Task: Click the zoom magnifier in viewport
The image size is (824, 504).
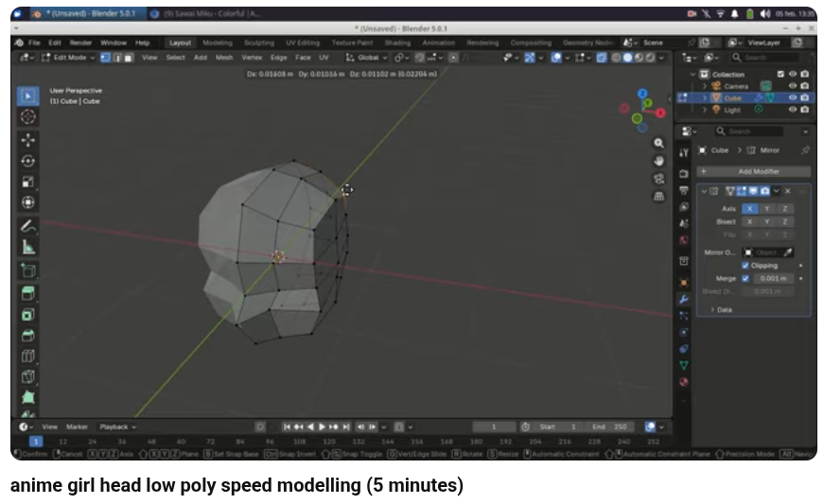Action: pyautogui.click(x=658, y=143)
